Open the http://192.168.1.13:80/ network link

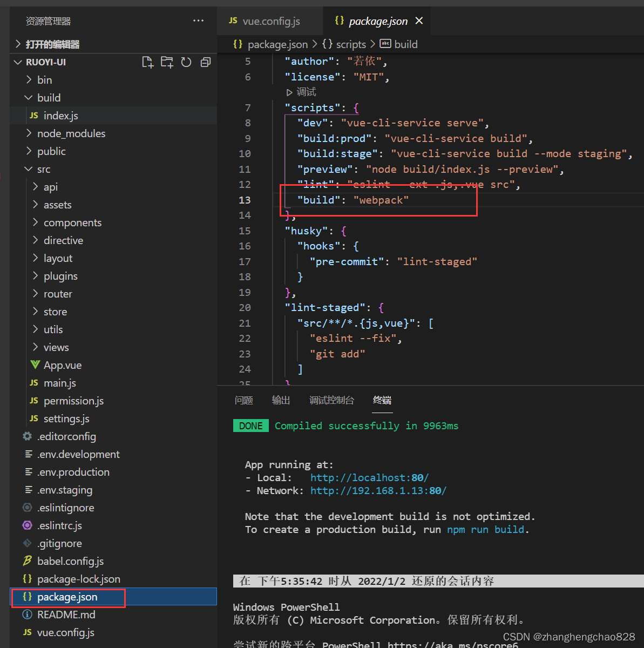pos(378,491)
